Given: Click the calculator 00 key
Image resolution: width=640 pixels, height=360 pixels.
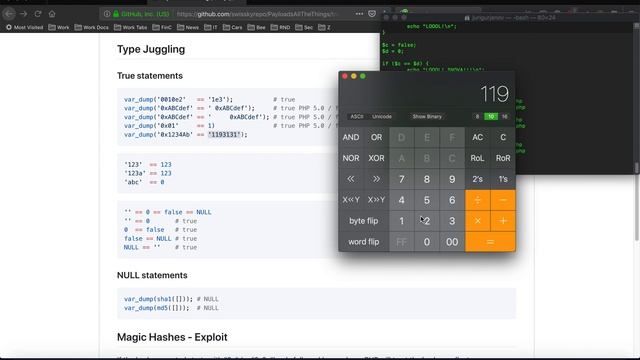Looking at the screenshot, I should coord(452,242).
